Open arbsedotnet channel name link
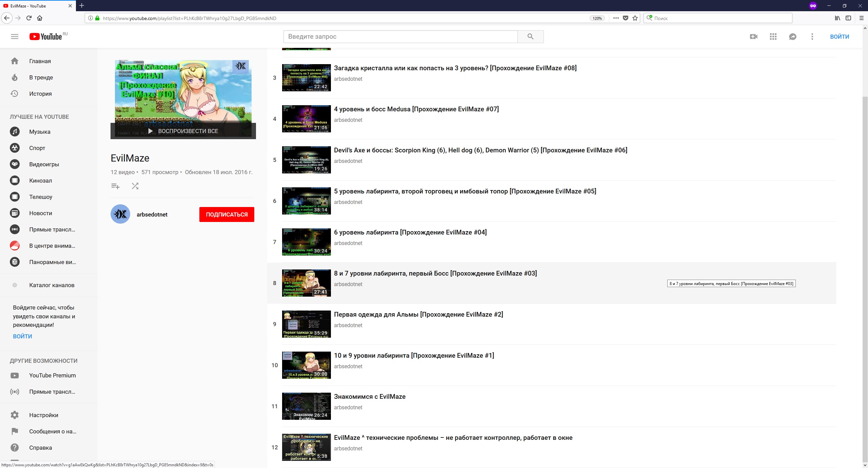The width and height of the screenshot is (868, 468). coord(152,214)
